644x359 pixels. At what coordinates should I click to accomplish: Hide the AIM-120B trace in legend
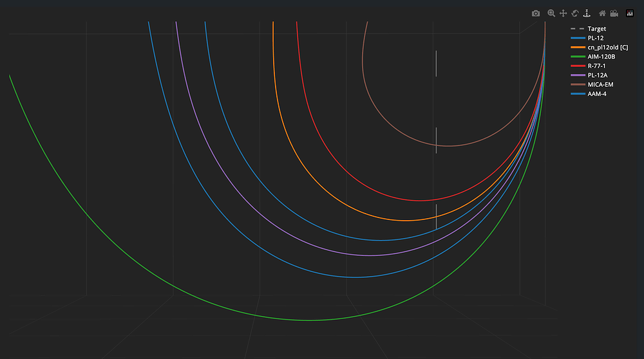(x=601, y=57)
